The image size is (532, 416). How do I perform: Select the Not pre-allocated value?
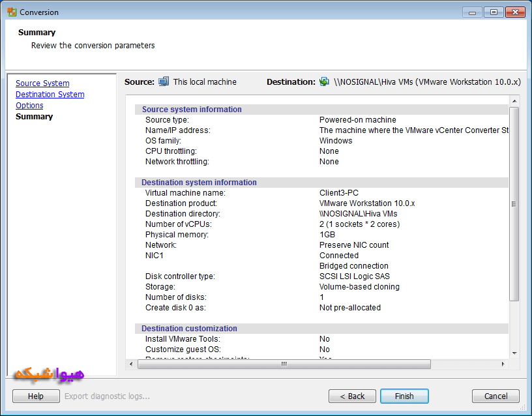click(x=350, y=308)
